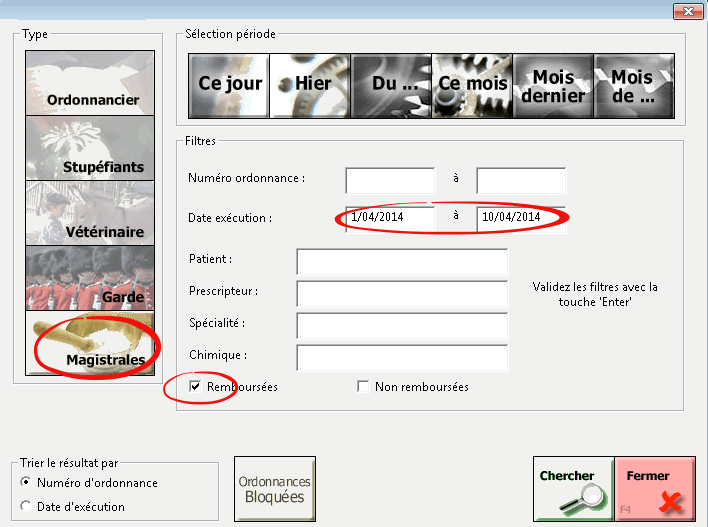Set period to Ce mois
Screen dimensions: 708x527
point(472,86)
